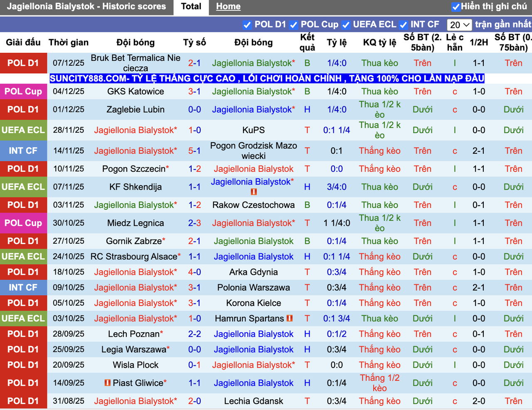Click the red card icon next to Hamrun Spartans
This screenshot has height=410, width=532.
coord(290,319)
